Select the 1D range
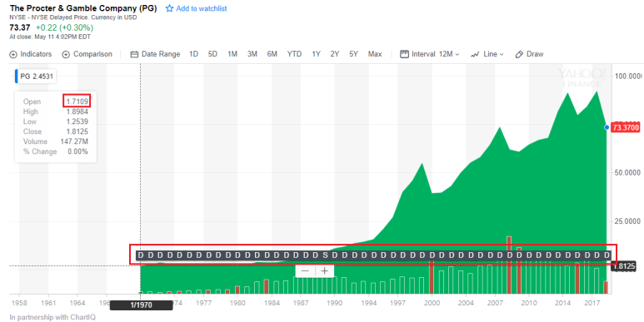The image size is (644, 322). pyautogui.click(x=193, y=54)
